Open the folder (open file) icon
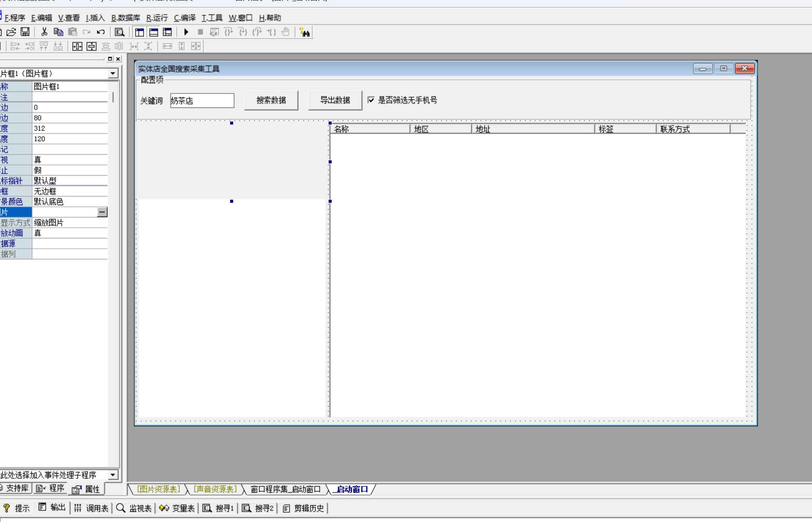Image resolution: width=812 pixels, height=522 pixels. 11,32
